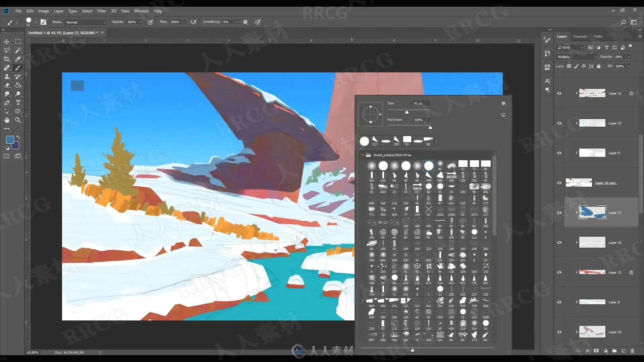Viewport: 644px width, 362px height.
Task: Click the foreground color swatch
Action: [x=10, y=140]
